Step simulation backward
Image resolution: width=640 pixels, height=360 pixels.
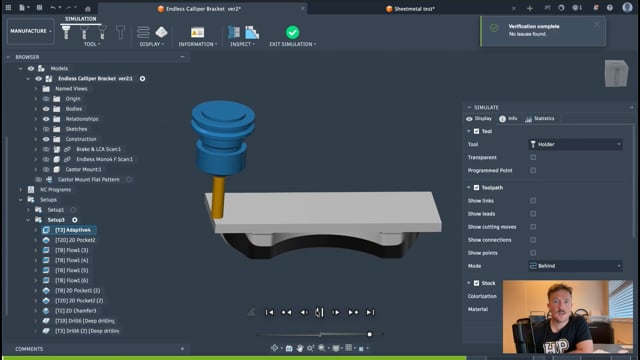click(304, 312)
